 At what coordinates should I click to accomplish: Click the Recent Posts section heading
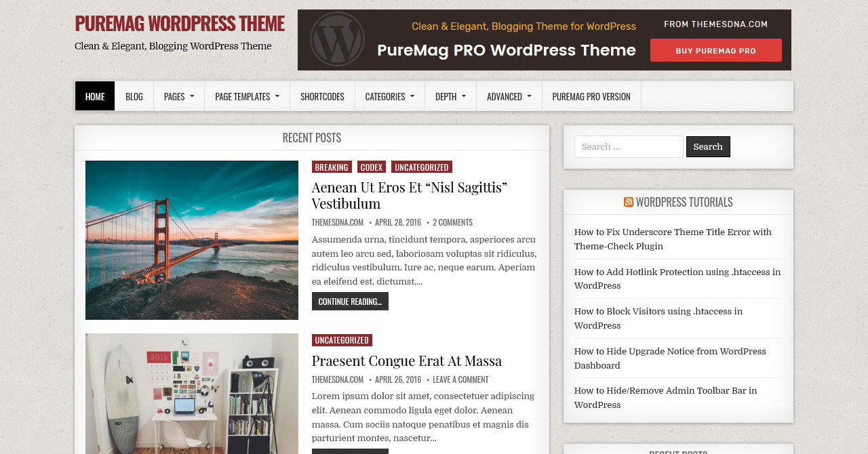[312, 138]
